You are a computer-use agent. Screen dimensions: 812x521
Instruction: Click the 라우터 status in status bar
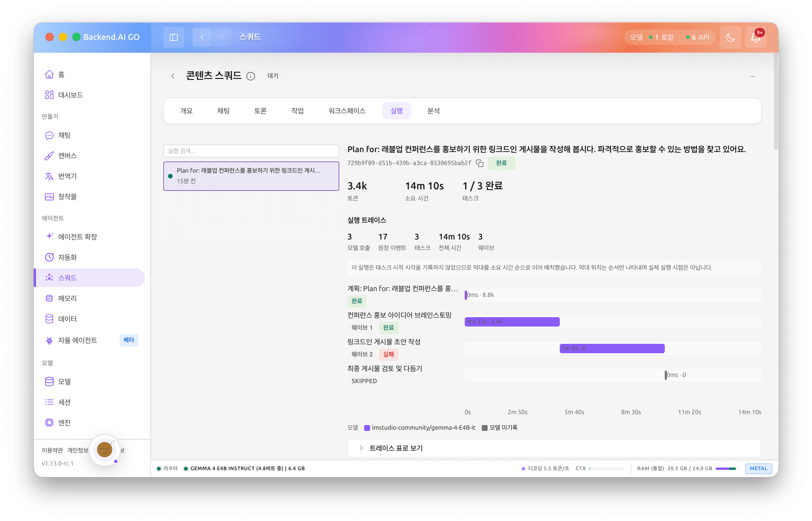[x=167, y=469]
